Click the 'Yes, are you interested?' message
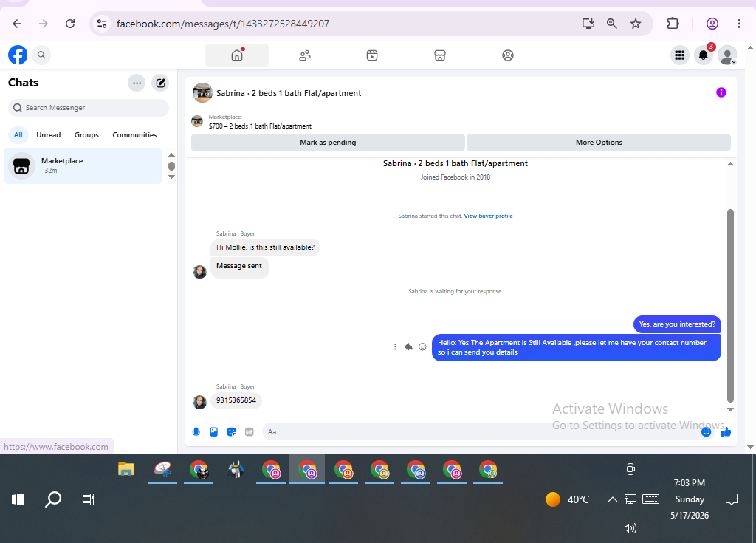This screenshot has width=756, height=543. [x=677, y=324]
